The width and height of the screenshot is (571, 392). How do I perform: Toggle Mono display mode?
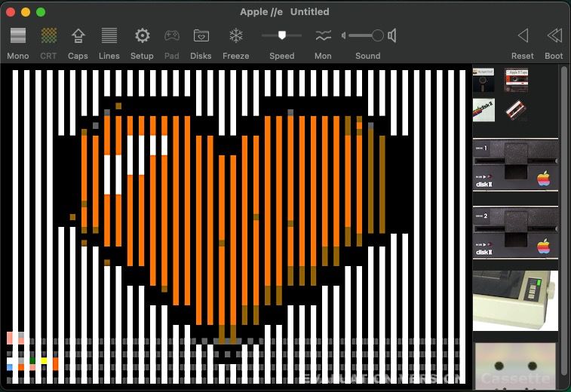(x=18, y=35)
